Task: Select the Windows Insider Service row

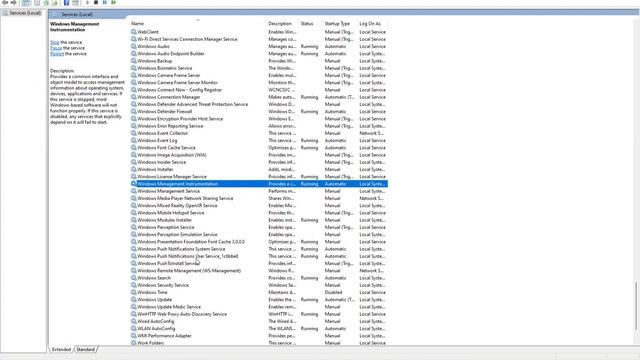Action: click(259, 162)
